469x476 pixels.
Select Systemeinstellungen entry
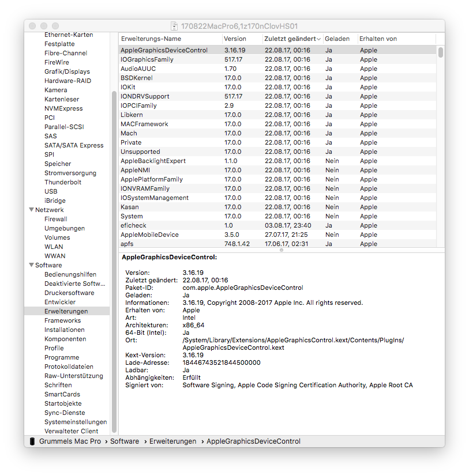(76, 422)
